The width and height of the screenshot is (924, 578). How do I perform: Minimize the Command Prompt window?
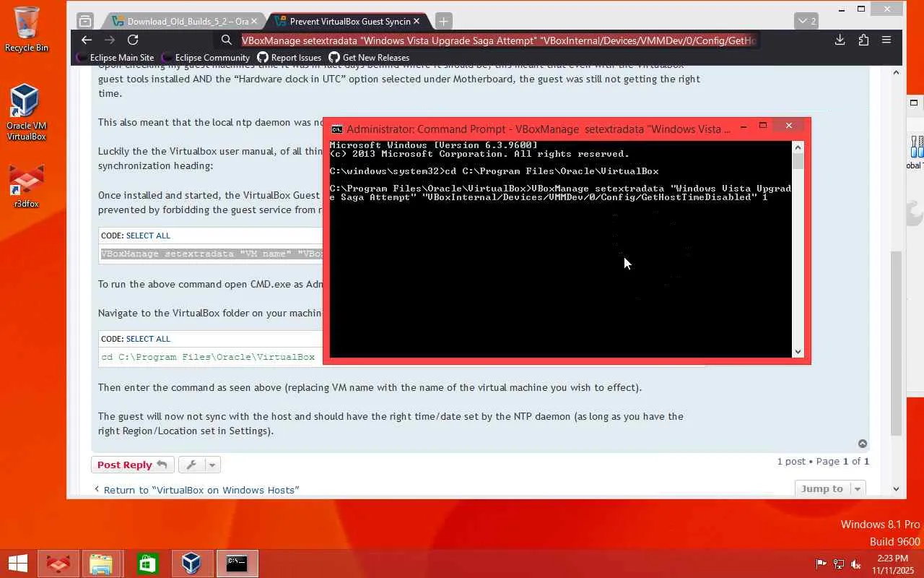744,126
